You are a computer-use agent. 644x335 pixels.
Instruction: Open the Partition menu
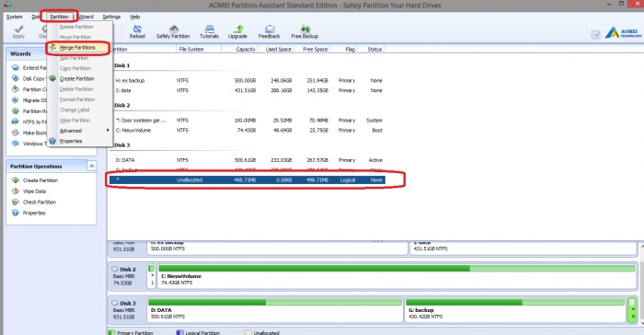pyautogui.click(x=59, y=17)
